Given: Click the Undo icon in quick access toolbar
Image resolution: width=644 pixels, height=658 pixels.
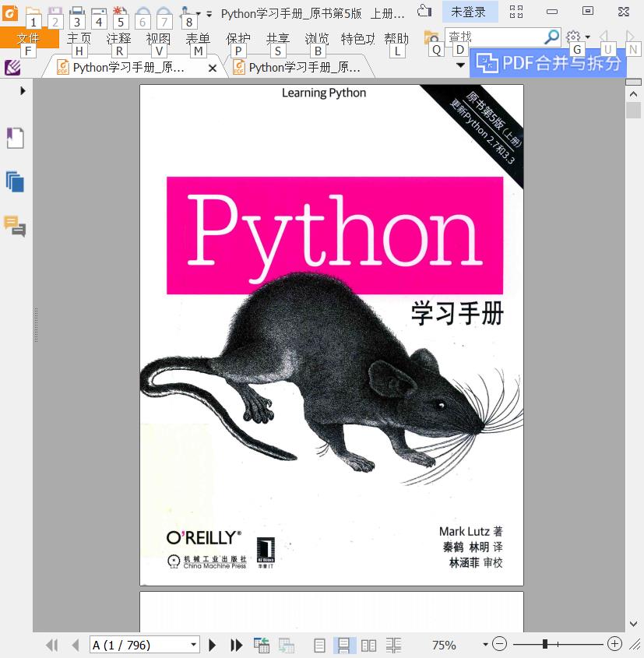Looking at the screenshot, I should (x=143, y=12).
